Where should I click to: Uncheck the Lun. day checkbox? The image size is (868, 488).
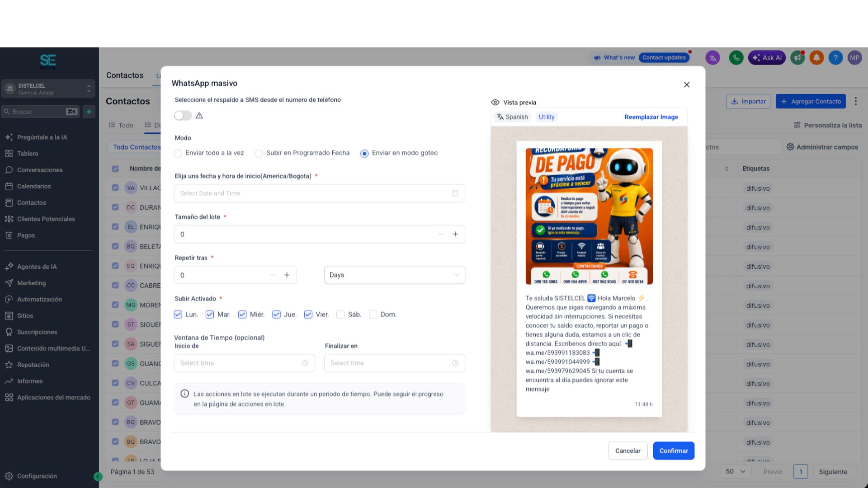[x=178, y=314]
